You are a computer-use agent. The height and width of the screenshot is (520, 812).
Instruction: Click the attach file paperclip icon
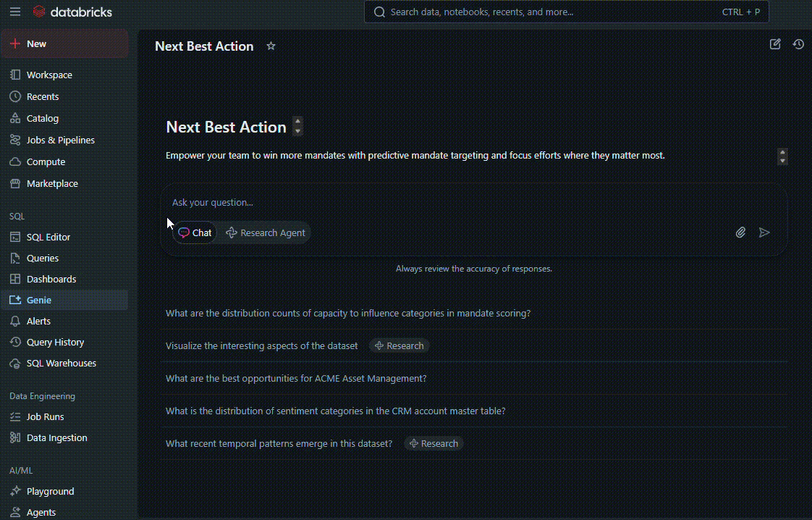click(x=740, y=232)
